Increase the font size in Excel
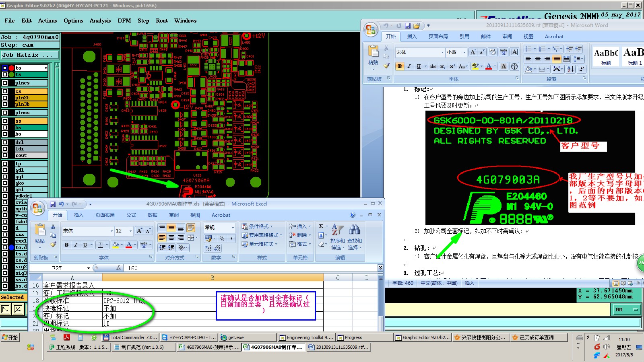Image resolution: width=644 pixels, height=362 pixels. (x=139, y=231)
